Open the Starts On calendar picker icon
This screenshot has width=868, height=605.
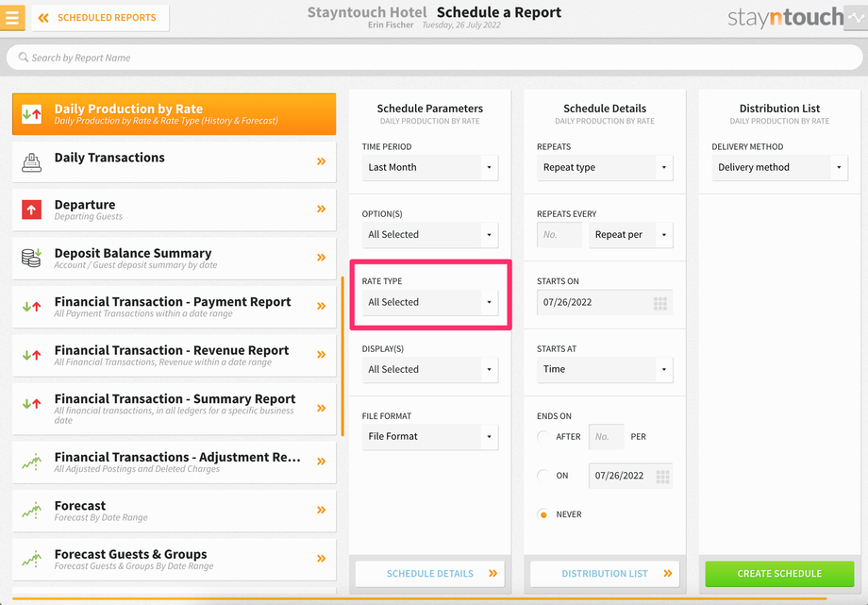click(x=659, y=303)
